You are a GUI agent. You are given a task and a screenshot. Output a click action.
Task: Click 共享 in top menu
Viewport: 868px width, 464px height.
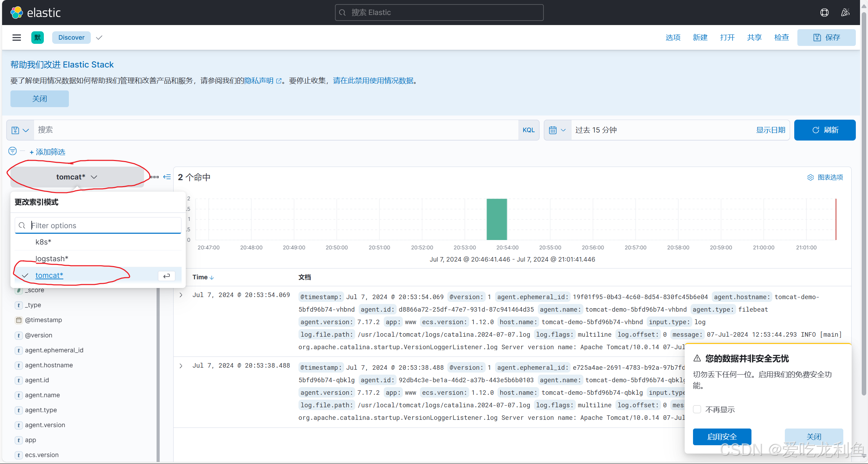pos(754,38)
